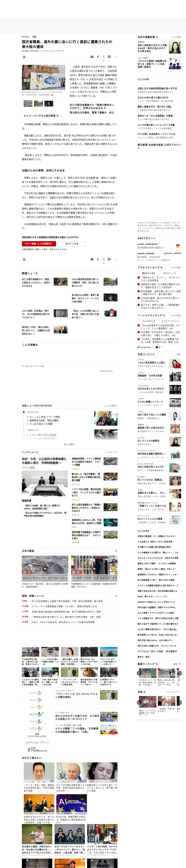This screenshot has height=868, width=186.
Task: Click the Outbrain logo
Action: pyautogui.click(x=106, y=371)
